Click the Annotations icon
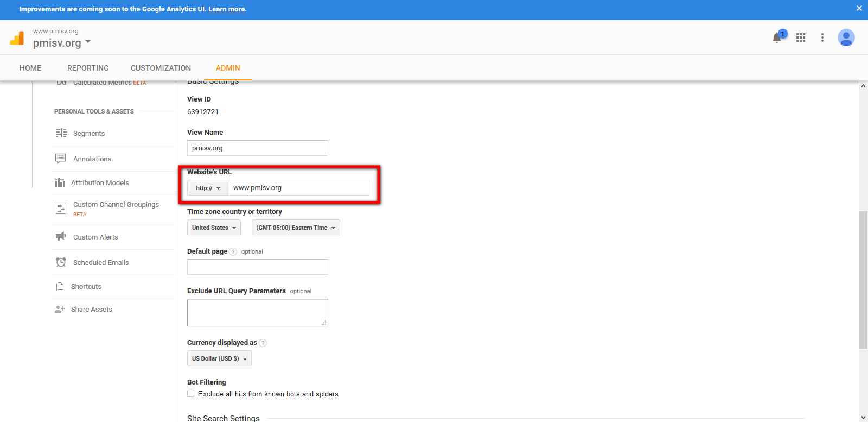This screenshot has width=868, height=422. pyautogui.click(x=61, y=159)
